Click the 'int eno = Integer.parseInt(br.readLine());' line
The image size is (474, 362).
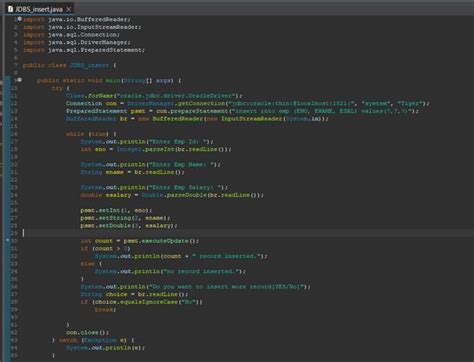pyautogui.click(x=156, y=149)
